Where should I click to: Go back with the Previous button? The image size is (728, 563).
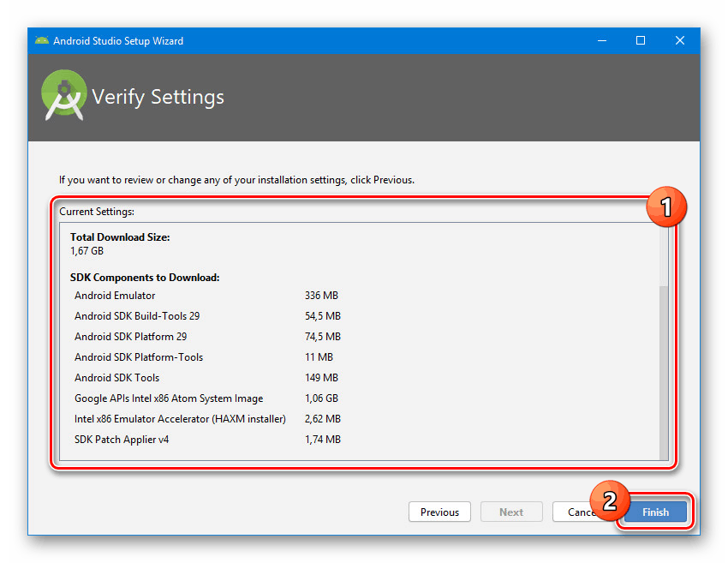coord(439,512)
